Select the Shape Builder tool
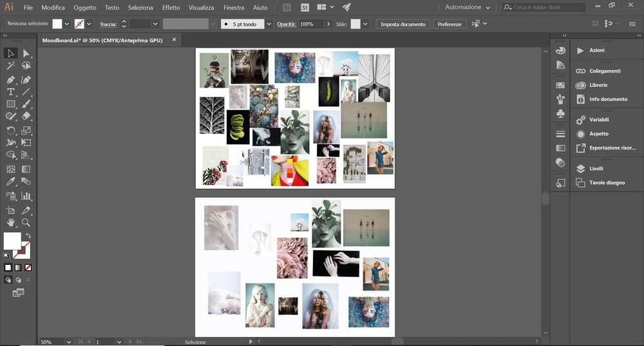The height and width of the screenshot is (346, 644). coord(11,155)
